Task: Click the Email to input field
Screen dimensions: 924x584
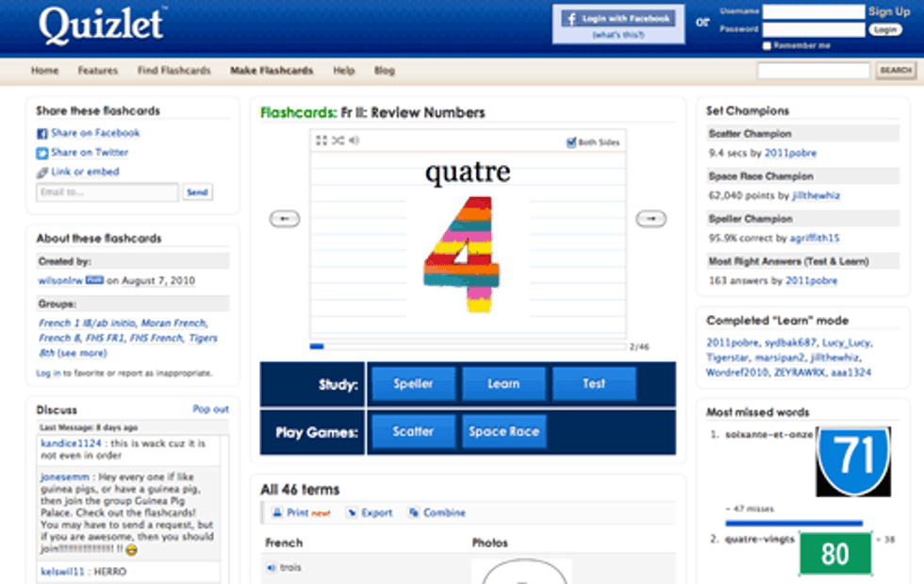Action: tap(107, 192)
